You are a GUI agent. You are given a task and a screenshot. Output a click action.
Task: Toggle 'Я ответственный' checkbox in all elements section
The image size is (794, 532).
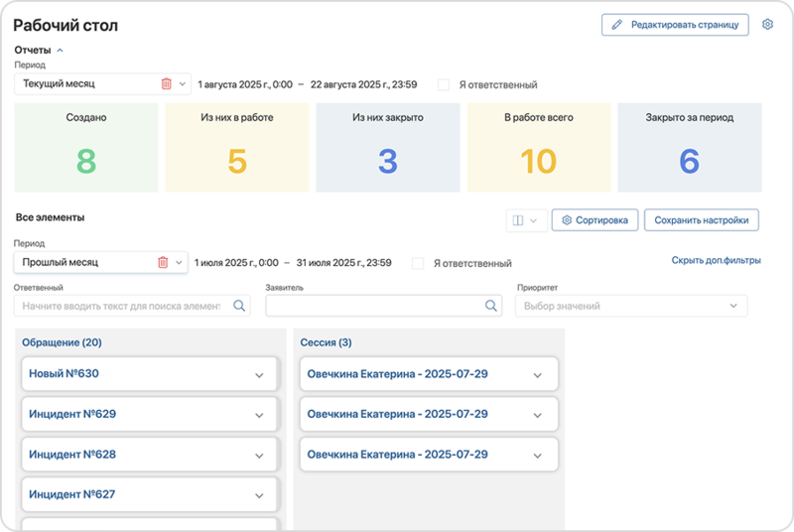coord(418,264)
